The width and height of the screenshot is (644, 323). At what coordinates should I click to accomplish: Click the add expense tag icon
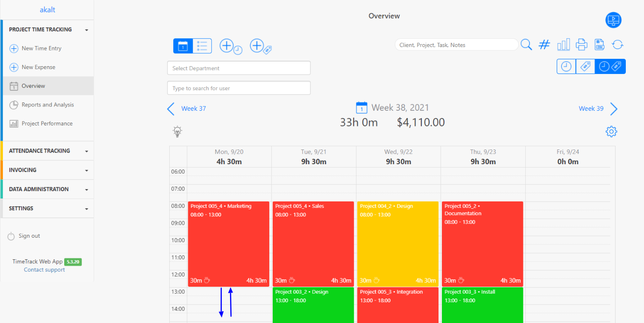[x=260, y=46]
